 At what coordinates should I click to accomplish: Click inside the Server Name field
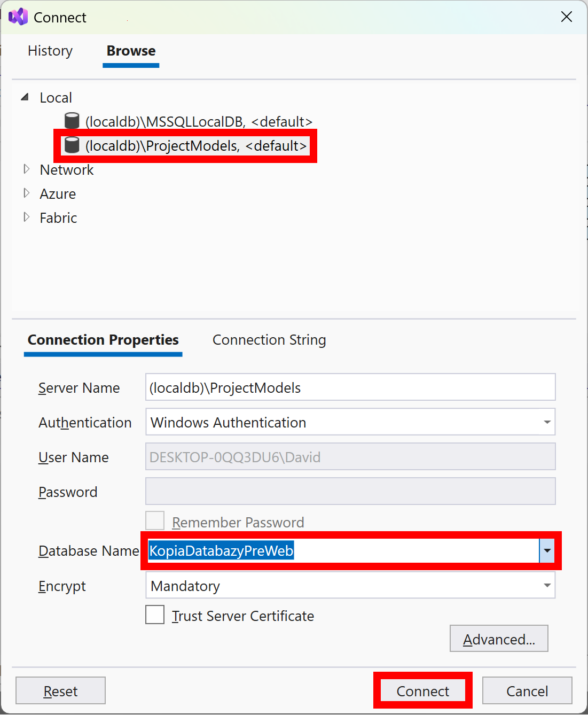click(350, 387)
